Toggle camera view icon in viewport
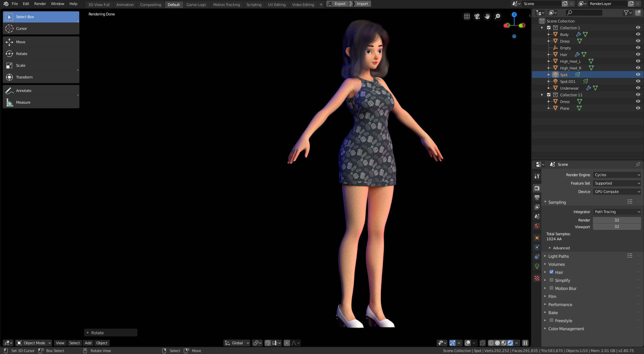The height and width of the screenshot is (354, 644). 477,16
